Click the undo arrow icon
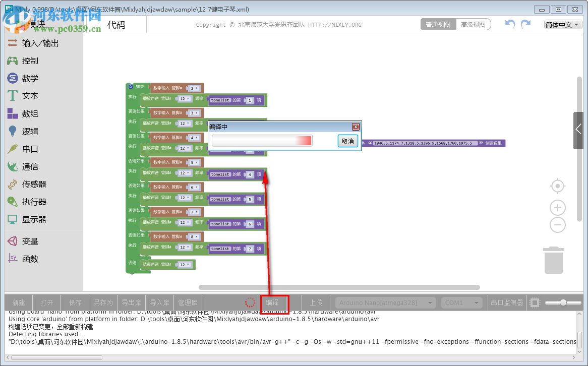The image size is (588, 366). click(x=509, y=24)
